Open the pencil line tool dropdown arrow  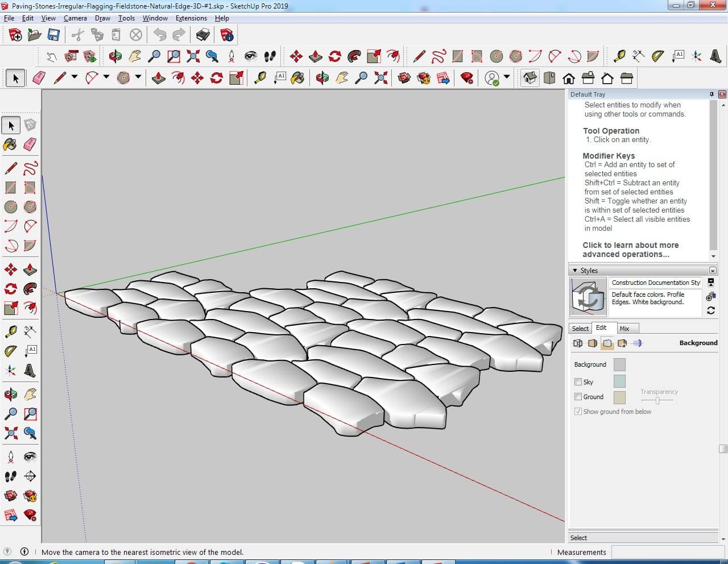tap(74, 77)
